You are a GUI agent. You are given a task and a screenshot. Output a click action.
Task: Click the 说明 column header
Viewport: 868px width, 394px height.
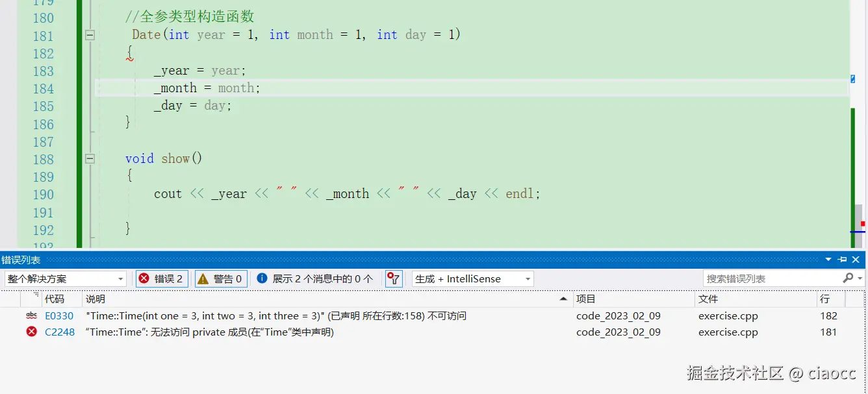coord(96,299)
